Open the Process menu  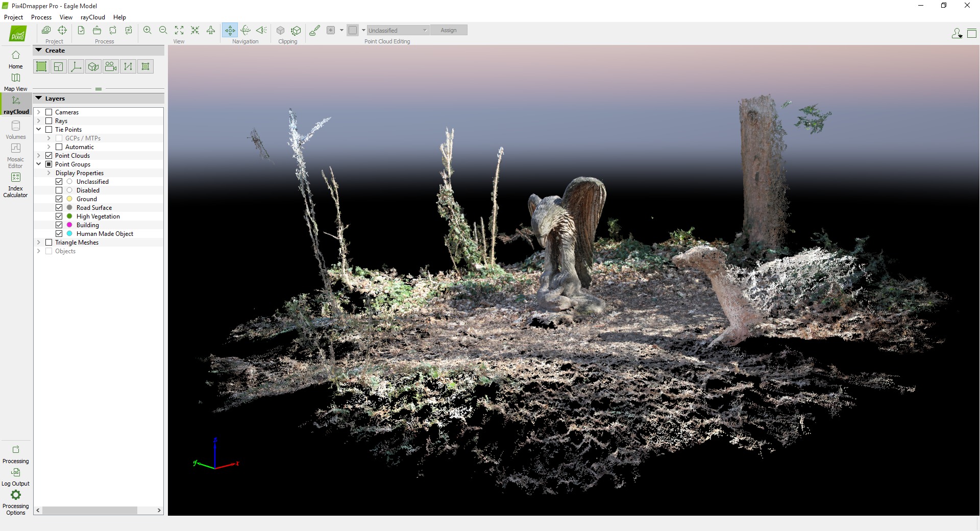point(41,17)
